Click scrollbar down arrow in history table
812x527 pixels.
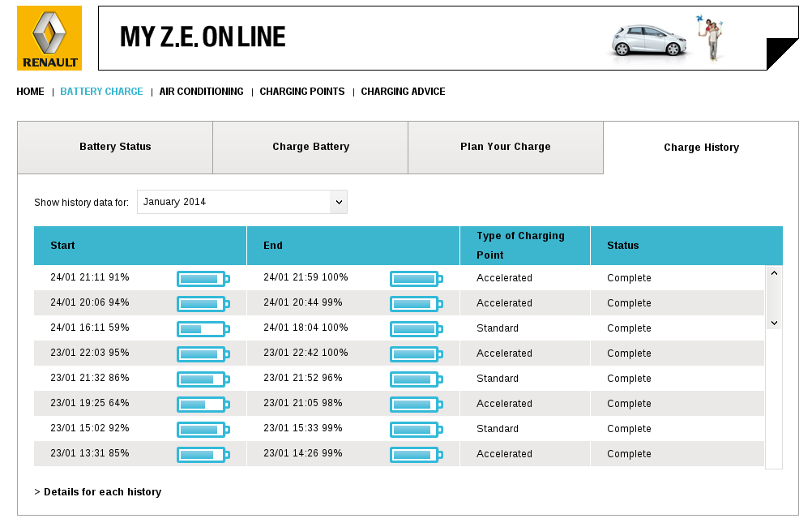(774, 323)
